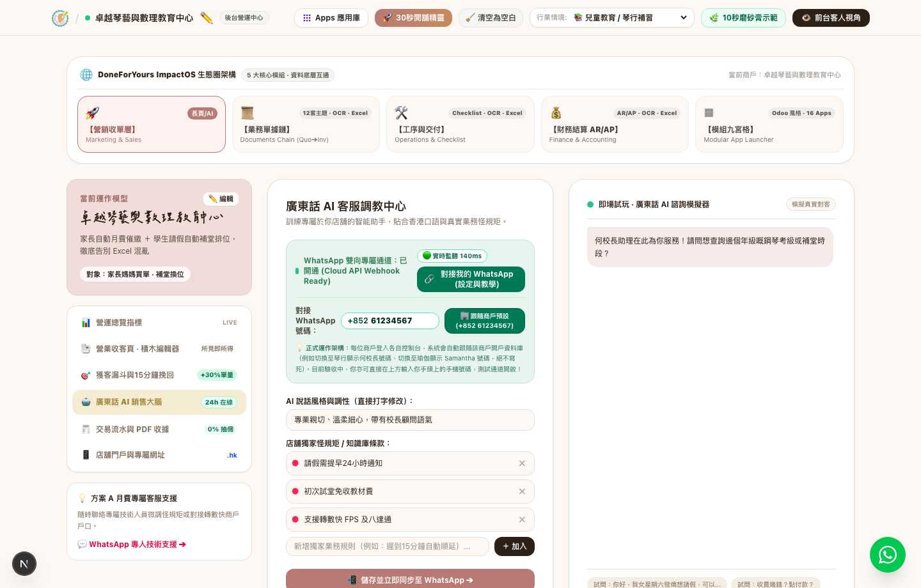The width and height of the screenshot is (921, 588).
Task: Click 跟隨商戶預設 number button
Action: (x=485, y=321)
